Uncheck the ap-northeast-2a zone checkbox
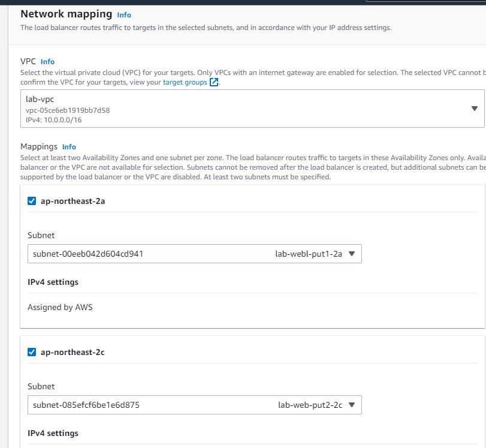This screenshot has width=486, height=448. [x=32, y=201]
